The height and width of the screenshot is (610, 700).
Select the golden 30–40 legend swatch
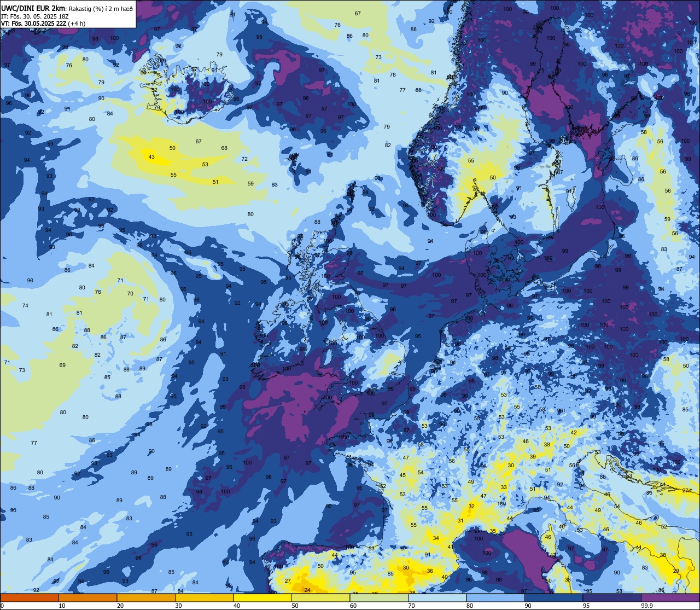204,597
